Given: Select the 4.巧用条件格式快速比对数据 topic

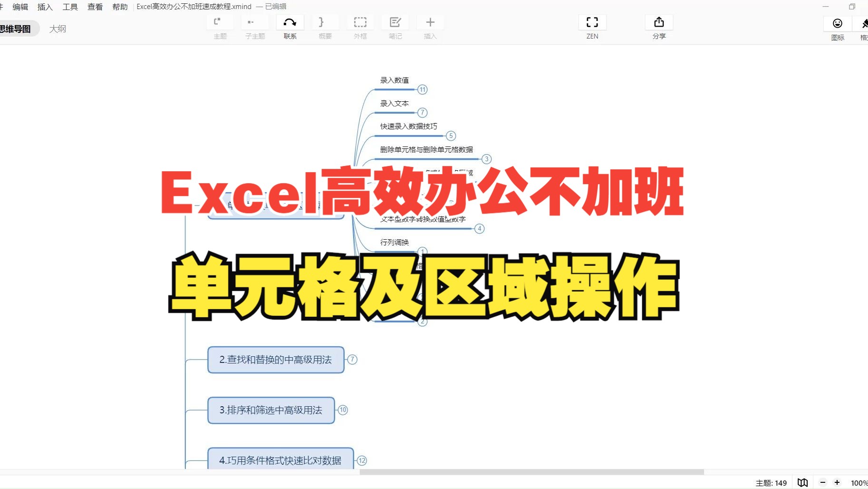Looking at the screenshot, I should pyautogui.click(x=280, y=459).
